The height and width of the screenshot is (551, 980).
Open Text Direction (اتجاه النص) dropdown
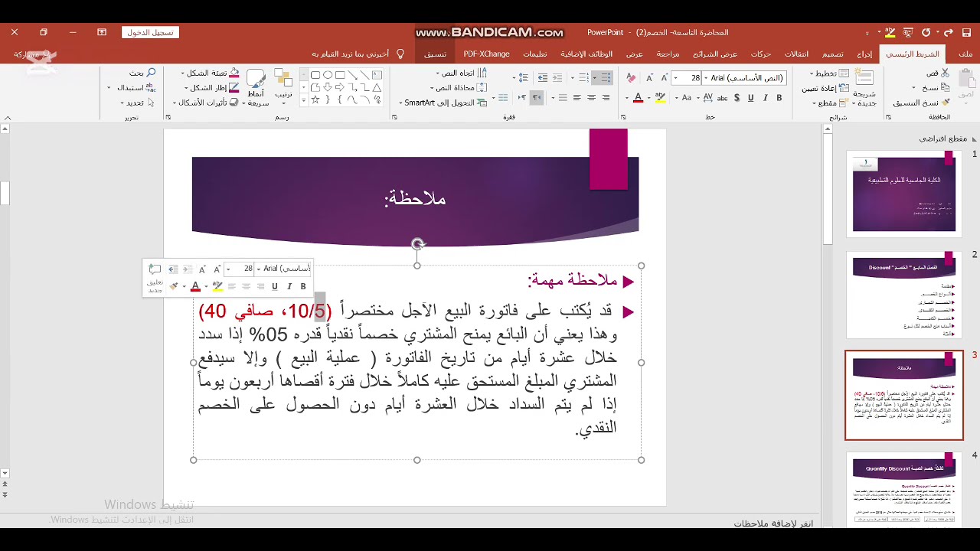[462, 73]
